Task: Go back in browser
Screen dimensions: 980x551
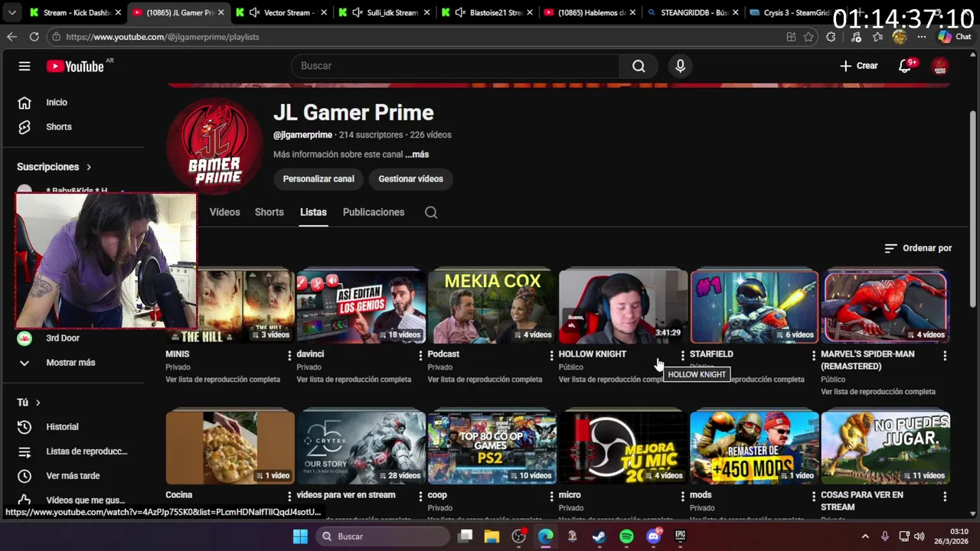Action: point(12,37)
